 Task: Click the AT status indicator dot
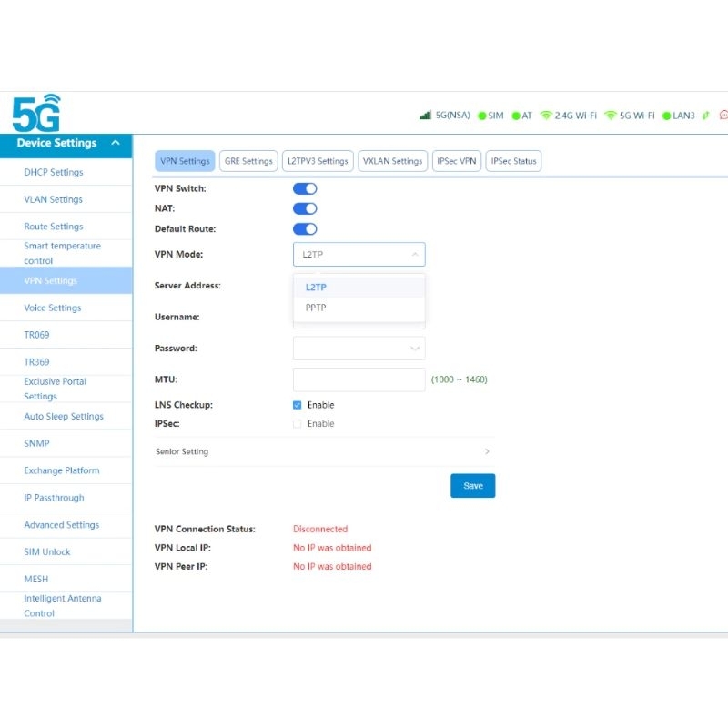[515, 116]
